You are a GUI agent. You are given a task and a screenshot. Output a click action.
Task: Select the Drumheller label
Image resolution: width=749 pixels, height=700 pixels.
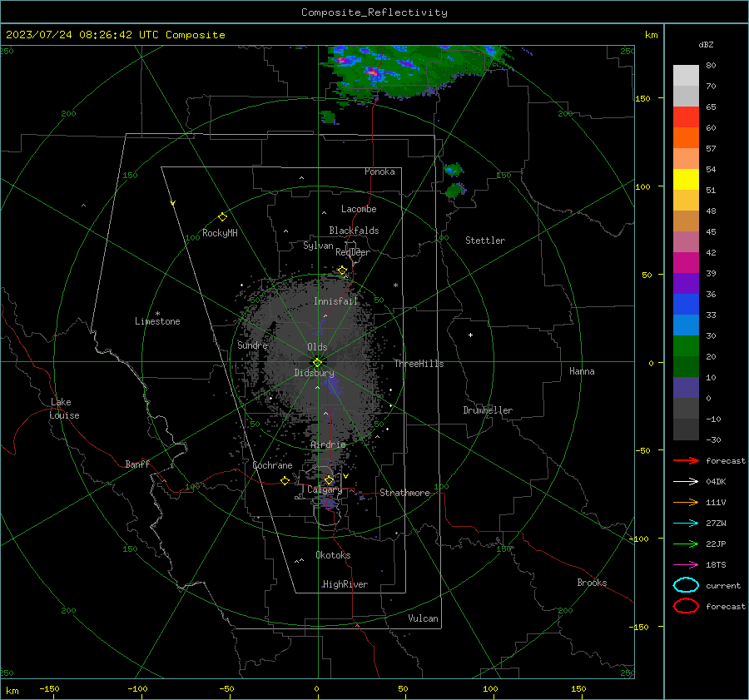pos(488,410)
